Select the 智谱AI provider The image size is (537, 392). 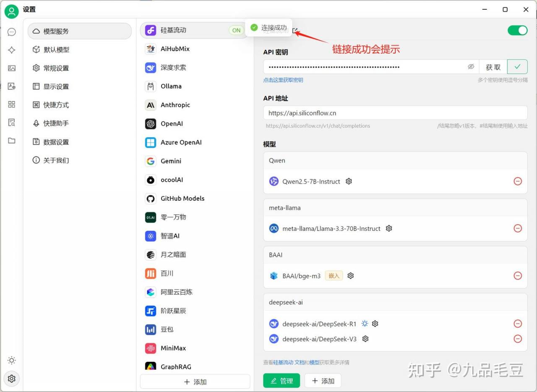pyautogui.click(x=195, y=236)
